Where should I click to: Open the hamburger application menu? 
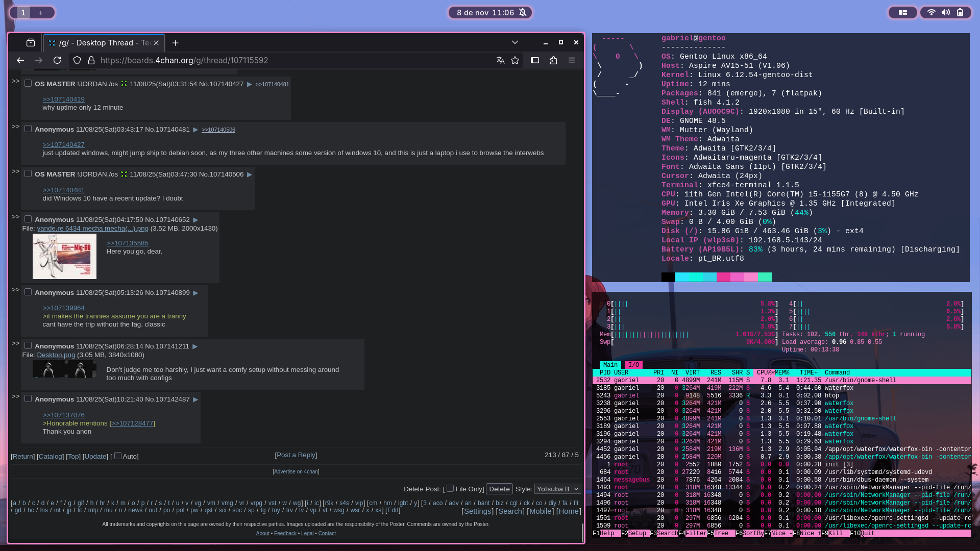click(x=572, y=60)
